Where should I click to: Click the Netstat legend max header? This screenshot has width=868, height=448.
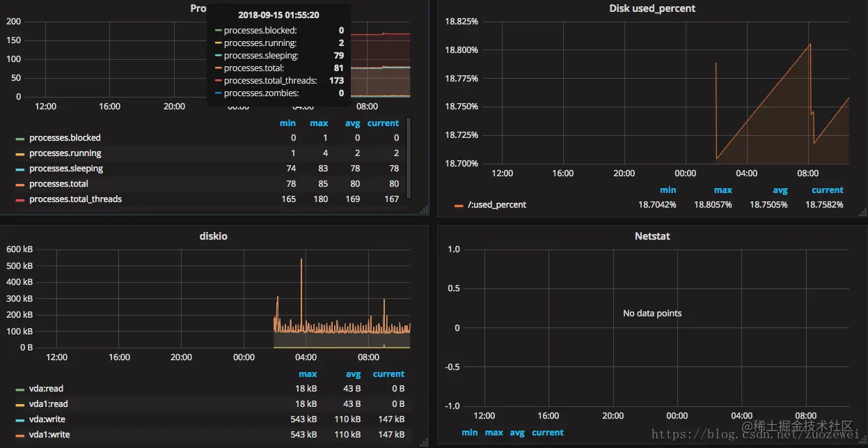click(494, 433)
